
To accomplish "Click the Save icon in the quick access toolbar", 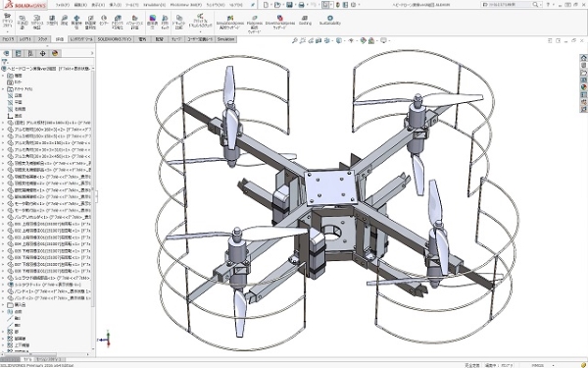I will point(289,5).
